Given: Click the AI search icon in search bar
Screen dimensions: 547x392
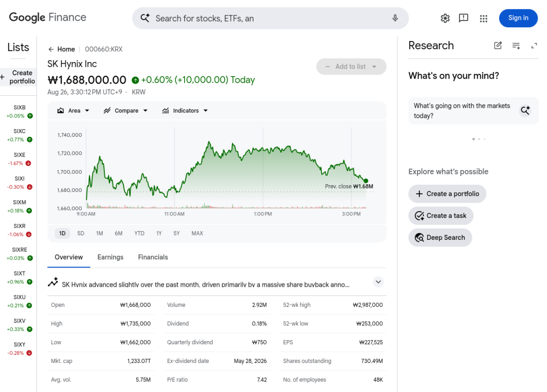Looking at the screenshot, I should pyautogui.click(x=145, y=18).
